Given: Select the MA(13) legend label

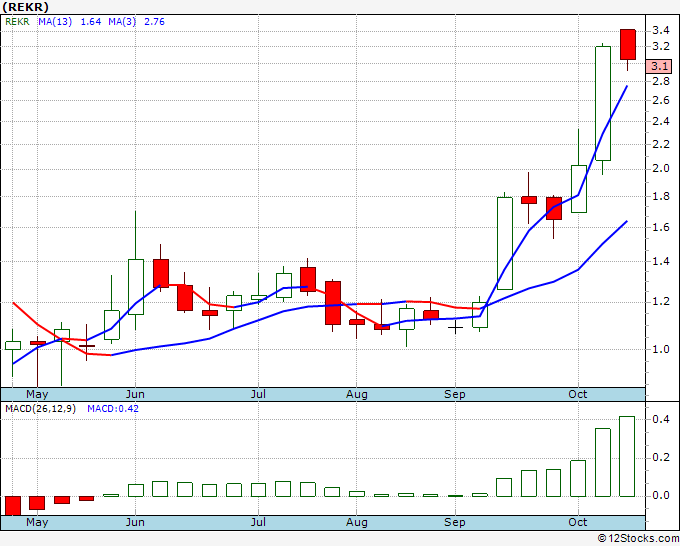Looking at the screenshot, I should (56, 21).
